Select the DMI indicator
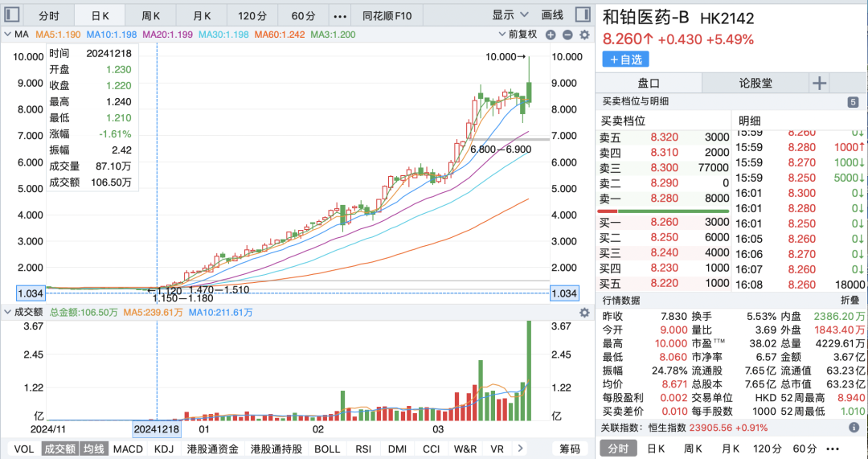 pos(397,449)
